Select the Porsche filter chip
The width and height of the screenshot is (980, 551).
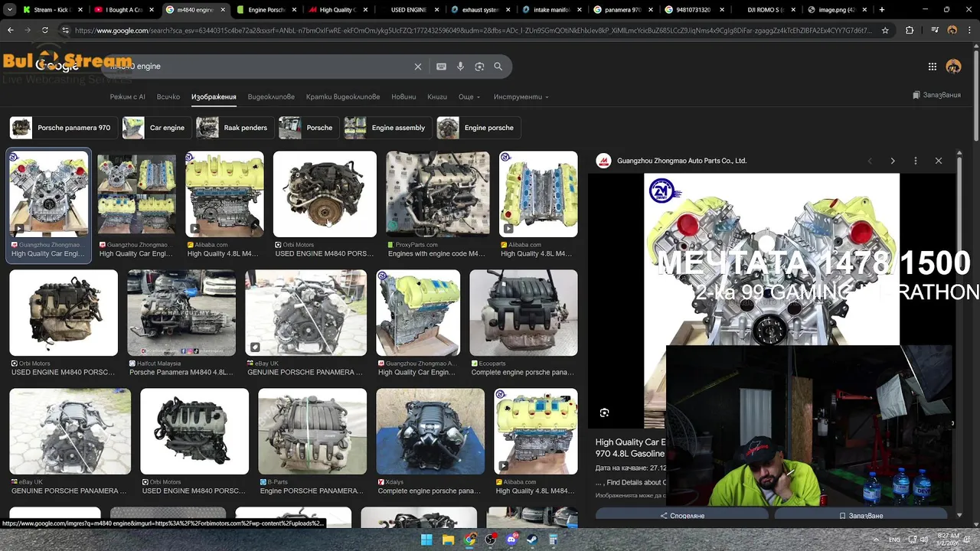[309, 128]
